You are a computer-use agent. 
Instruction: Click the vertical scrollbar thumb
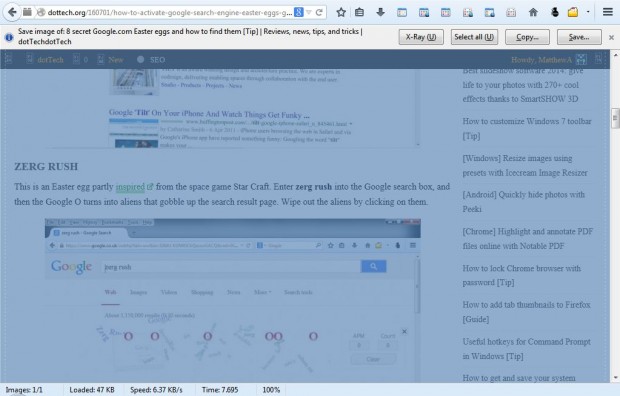click(x=615, y=118)
